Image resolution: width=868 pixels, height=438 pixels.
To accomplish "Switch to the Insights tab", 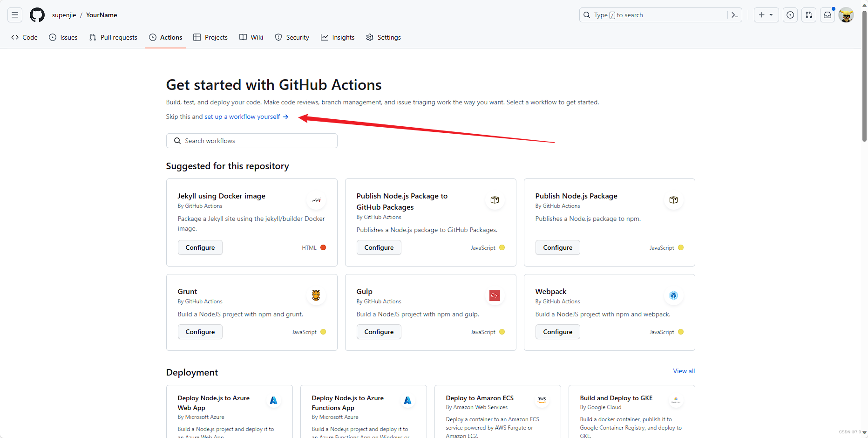I will (338, 37).
